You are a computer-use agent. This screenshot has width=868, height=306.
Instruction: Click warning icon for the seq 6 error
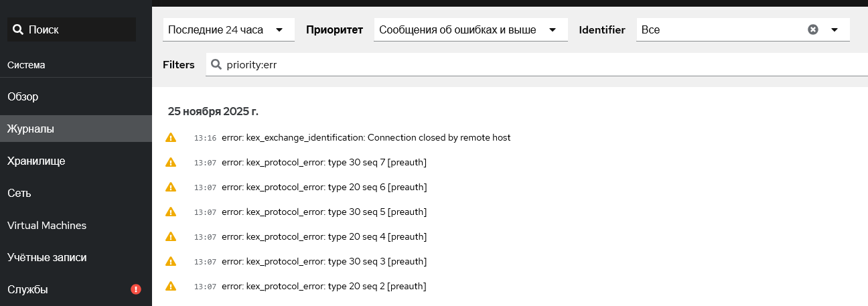coord(171,187)
